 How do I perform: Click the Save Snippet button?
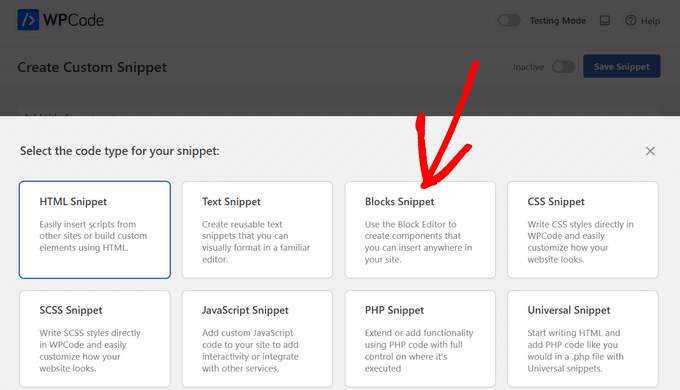[x=621, y=66]
